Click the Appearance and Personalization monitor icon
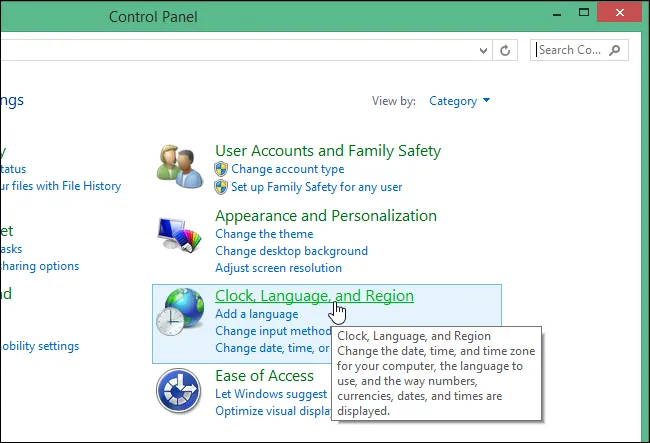This screenshot has width=650, height=443. [x=179, y=235]
